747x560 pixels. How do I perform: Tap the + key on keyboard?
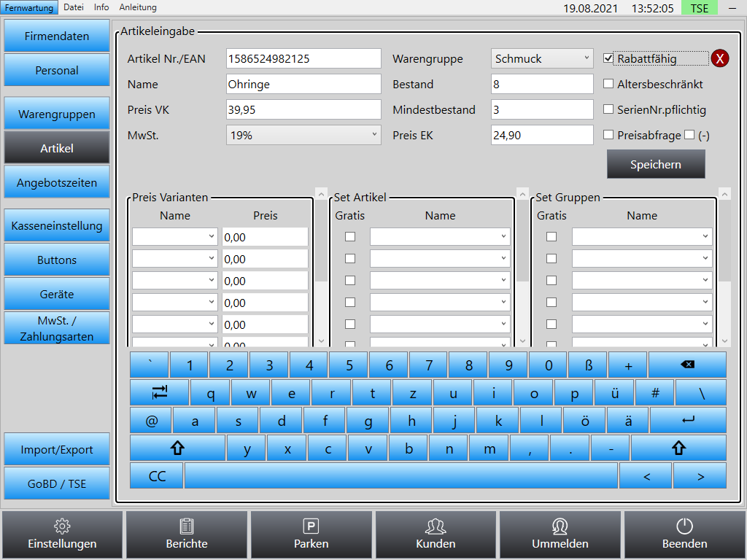pyautogui.click(x=628, y=365)
